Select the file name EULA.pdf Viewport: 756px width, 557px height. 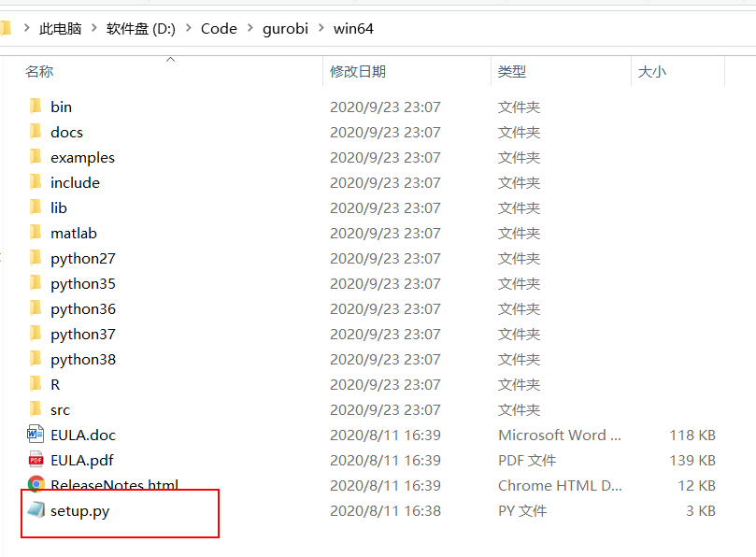pyautogui.click(x=82, y=461)
